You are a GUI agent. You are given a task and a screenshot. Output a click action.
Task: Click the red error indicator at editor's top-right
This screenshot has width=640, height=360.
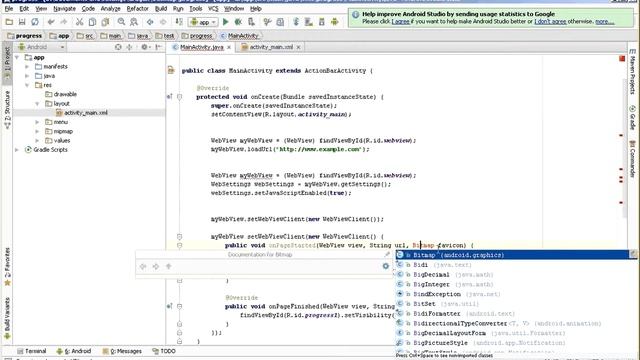coord(622,59)
